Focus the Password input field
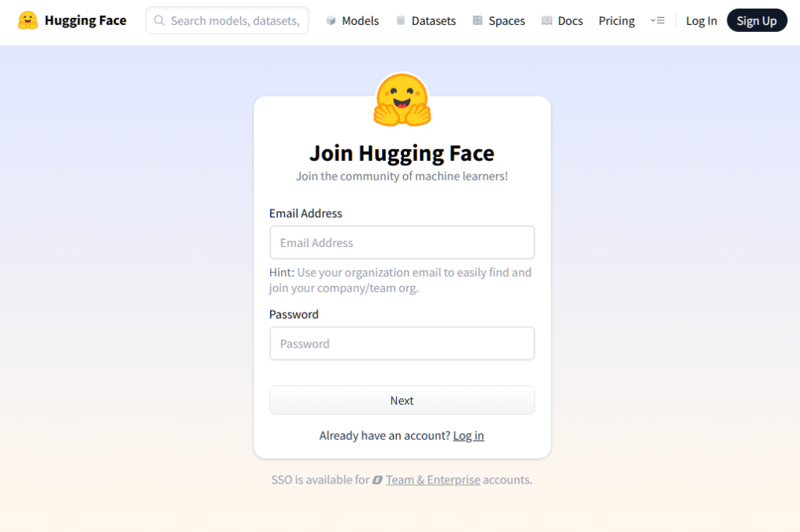 (402, 343)
